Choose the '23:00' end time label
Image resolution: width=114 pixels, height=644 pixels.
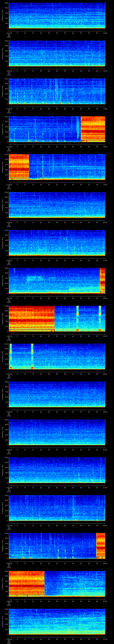click(105, 336)
